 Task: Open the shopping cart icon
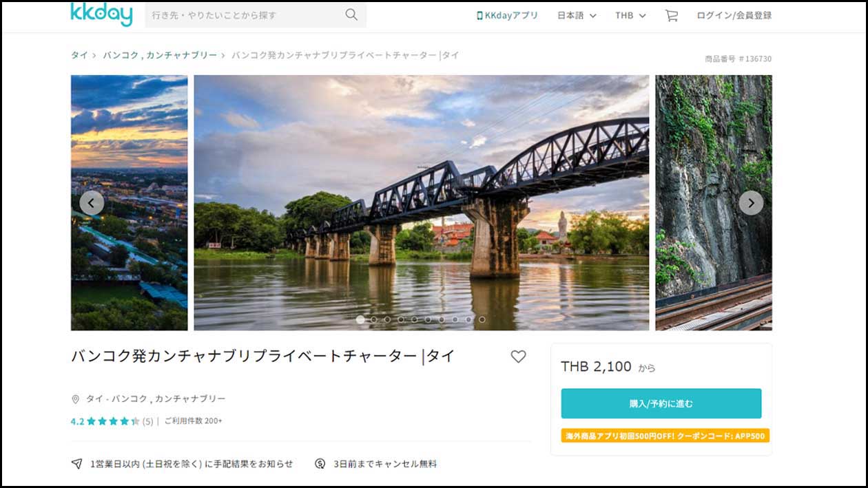click(671, 15)
